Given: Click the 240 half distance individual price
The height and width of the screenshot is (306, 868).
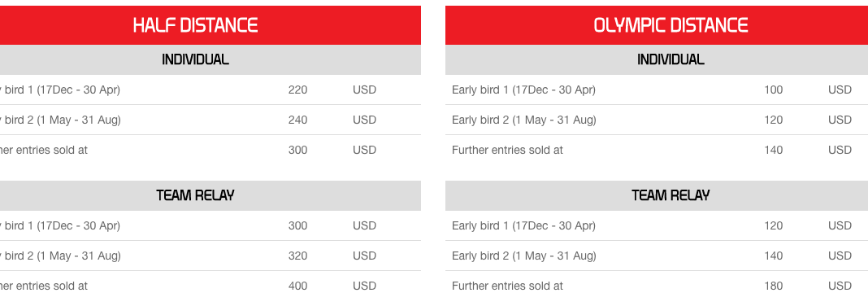Looking at the screenshot, I should [x=297, y=120].
